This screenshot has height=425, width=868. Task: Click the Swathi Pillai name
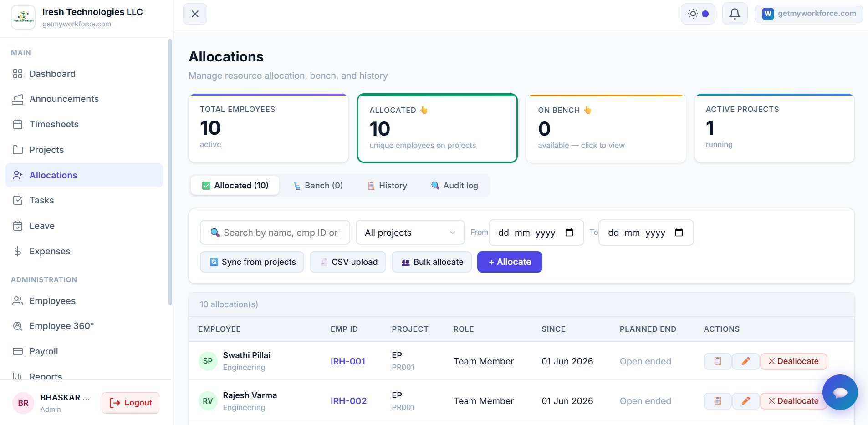(246, 355)
